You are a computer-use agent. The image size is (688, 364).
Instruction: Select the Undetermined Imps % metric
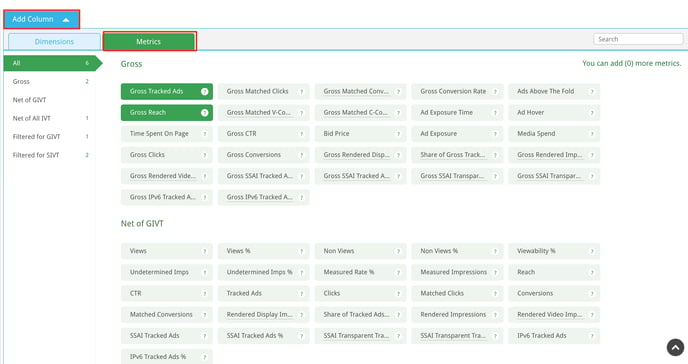(x=263, y=272)
